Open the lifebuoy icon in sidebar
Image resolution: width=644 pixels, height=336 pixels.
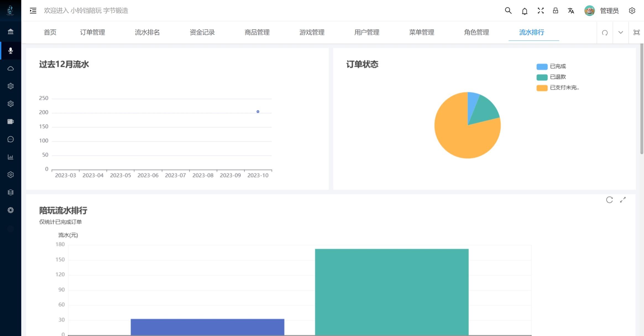pyautogui.click(x=11, y=210)
